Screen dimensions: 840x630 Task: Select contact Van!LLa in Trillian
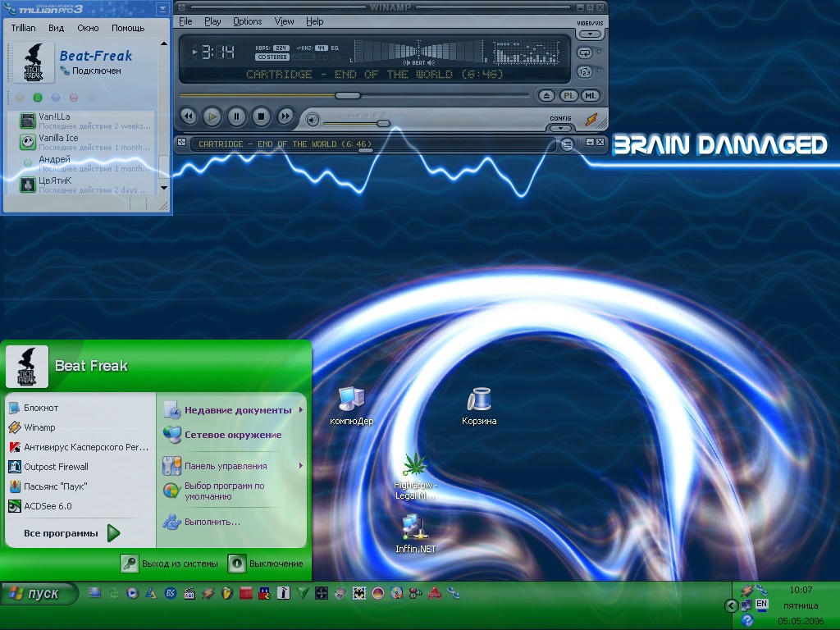85,121
